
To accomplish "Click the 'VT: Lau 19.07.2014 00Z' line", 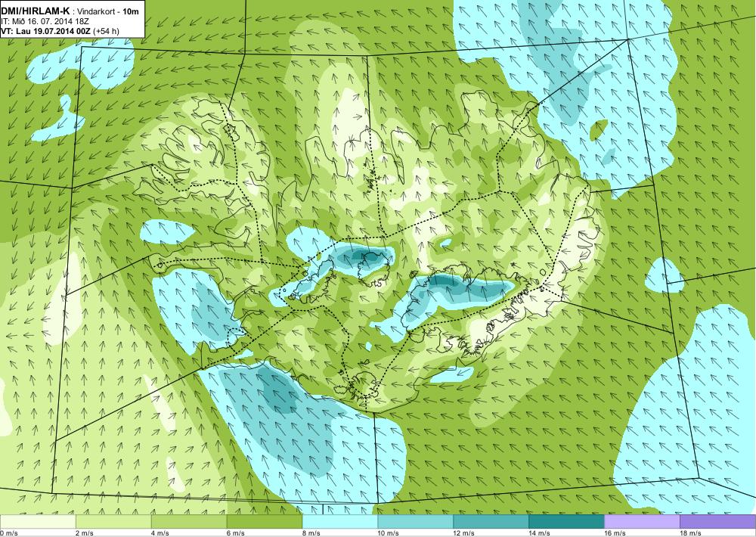I will click(x=46, y=31).
